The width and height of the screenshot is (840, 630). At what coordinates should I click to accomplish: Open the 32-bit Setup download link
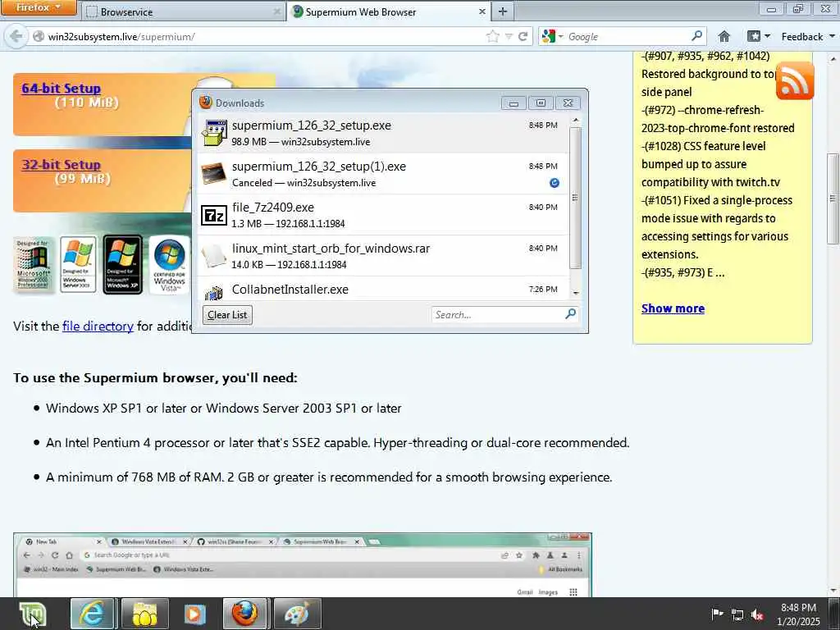click(61, 164)
